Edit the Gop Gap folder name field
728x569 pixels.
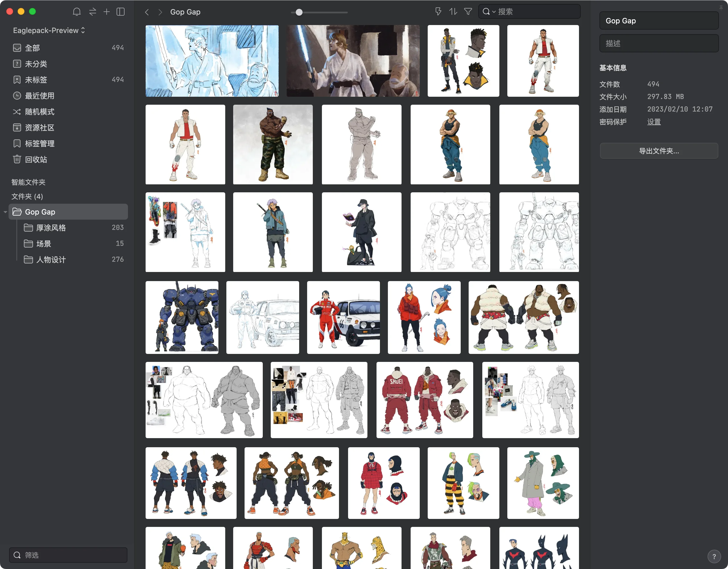[659, 21]
